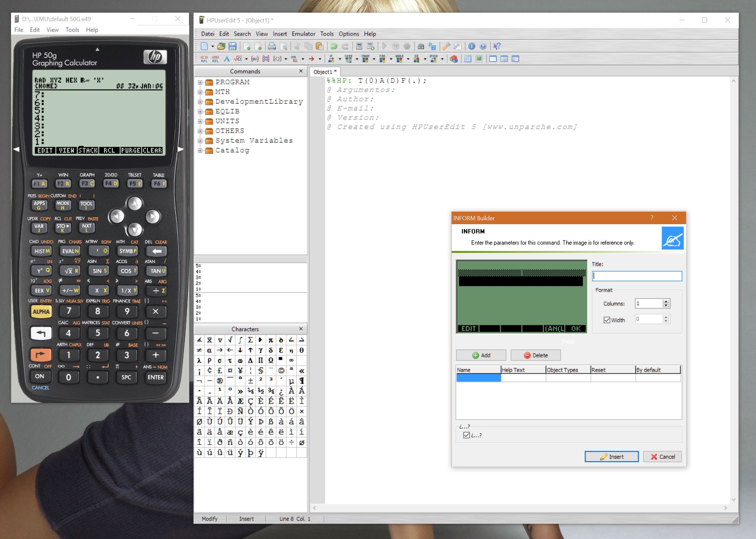Save the document with the floppy disk icon

point(233,46)
